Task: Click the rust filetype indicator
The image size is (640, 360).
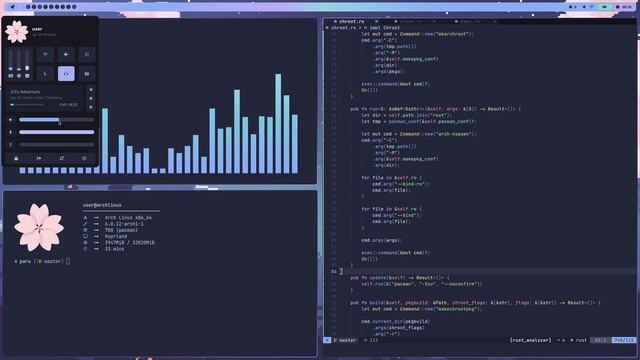Action: pos(578,340)
